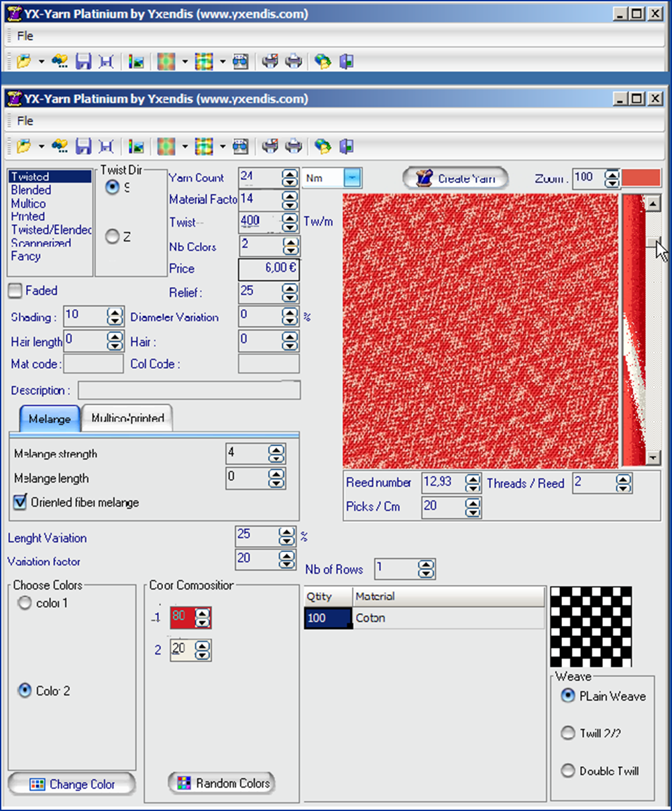Click the Change Color button
This screenshot has height=811, width=672.
[72, 784]
